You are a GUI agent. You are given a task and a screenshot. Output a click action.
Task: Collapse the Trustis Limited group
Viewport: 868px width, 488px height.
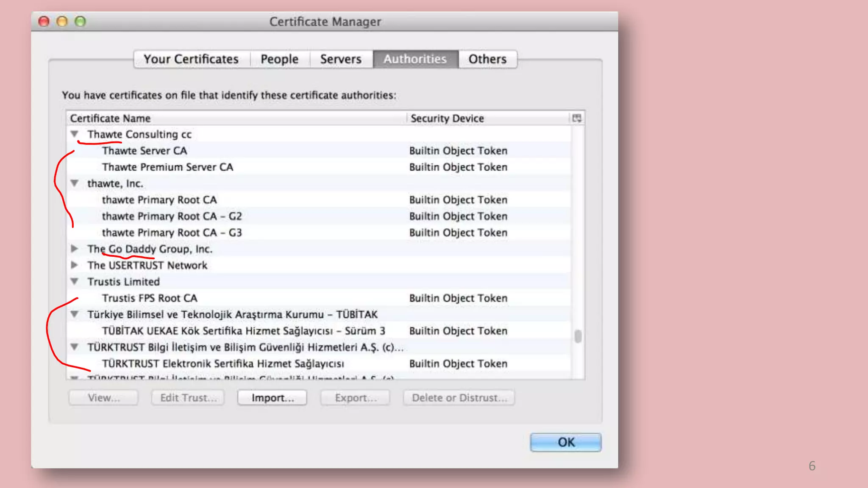pos(75,281)
